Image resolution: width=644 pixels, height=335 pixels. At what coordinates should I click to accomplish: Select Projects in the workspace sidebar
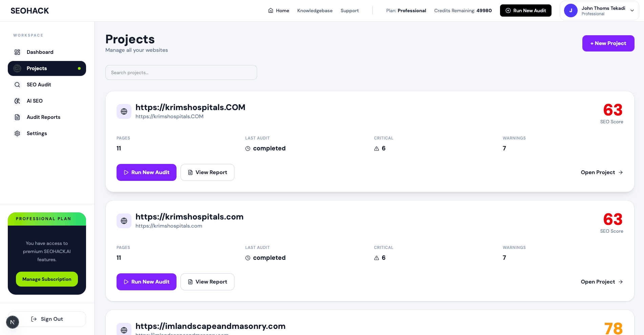(x=47, y=68)
